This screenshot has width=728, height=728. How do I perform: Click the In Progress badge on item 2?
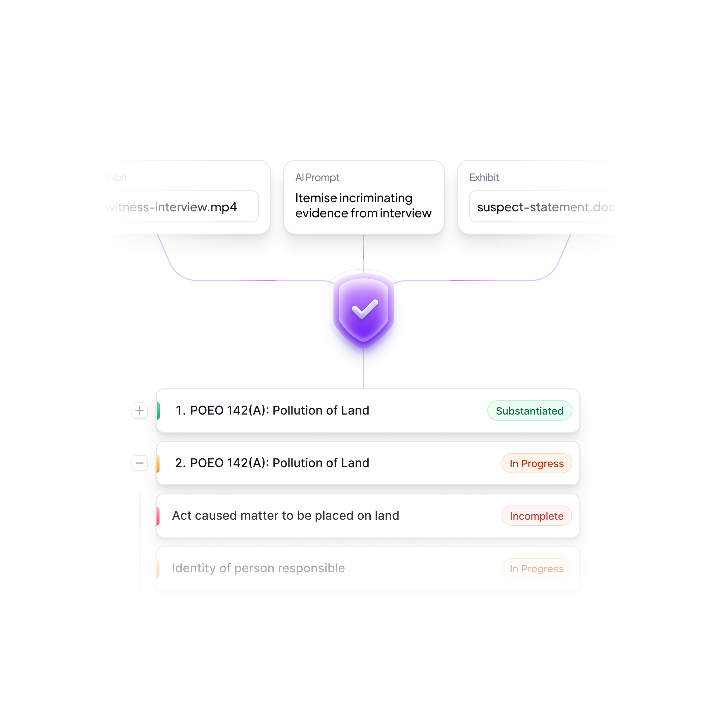[536, 463]
